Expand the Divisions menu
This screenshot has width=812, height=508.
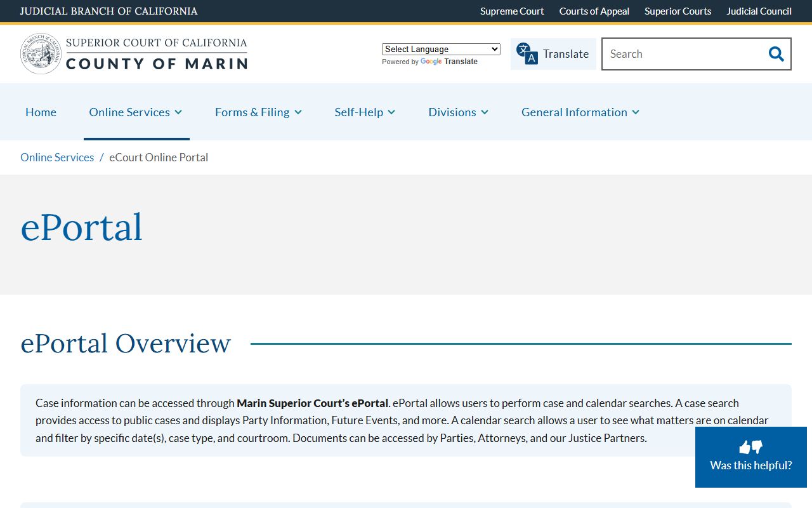[458, 112]
